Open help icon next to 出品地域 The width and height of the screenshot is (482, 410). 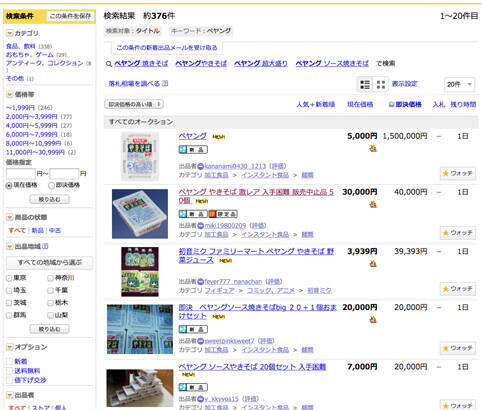pyautogui.click(x=45, y=246)
